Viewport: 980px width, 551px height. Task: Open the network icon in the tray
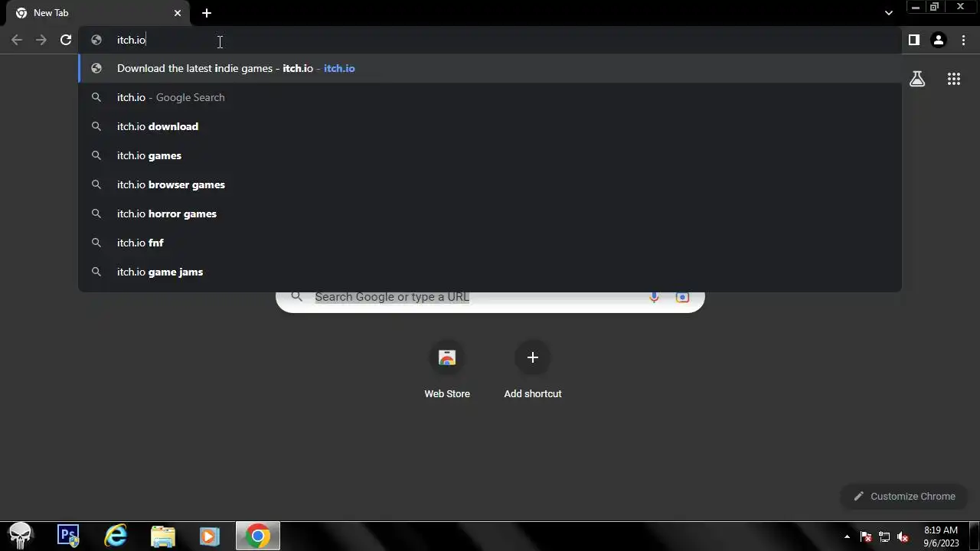click(884, 536)
